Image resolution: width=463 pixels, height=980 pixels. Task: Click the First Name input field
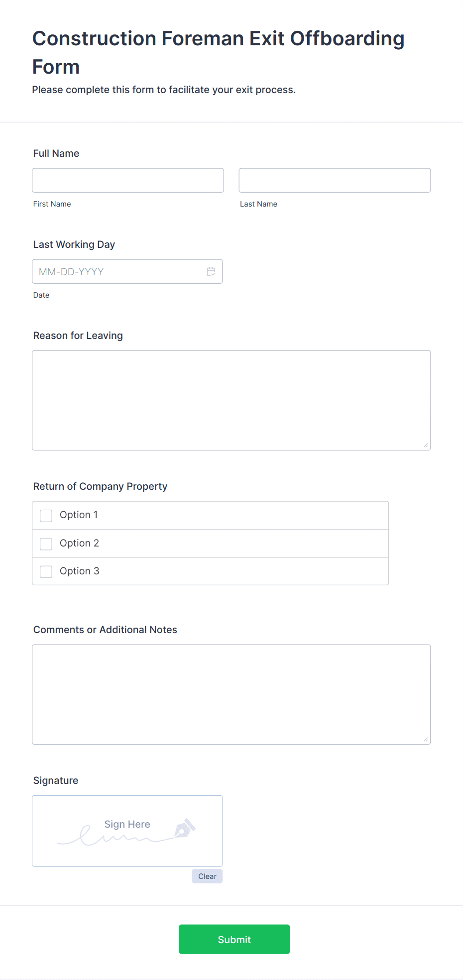coord(128,180)
